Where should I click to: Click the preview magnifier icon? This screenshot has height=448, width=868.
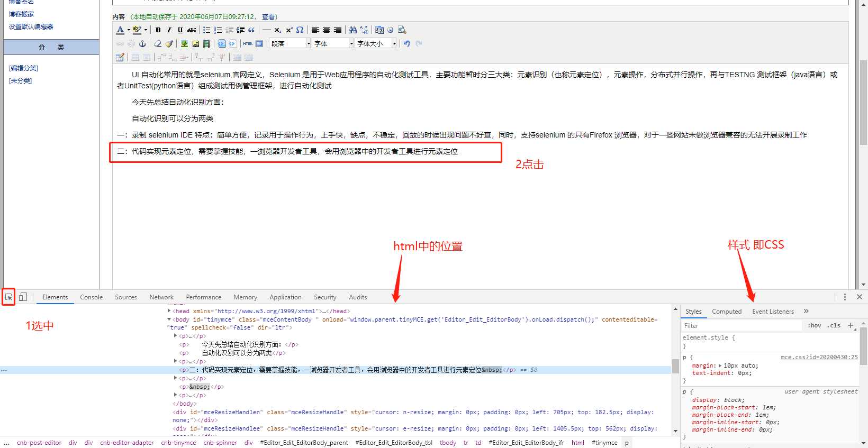(402, 30)
